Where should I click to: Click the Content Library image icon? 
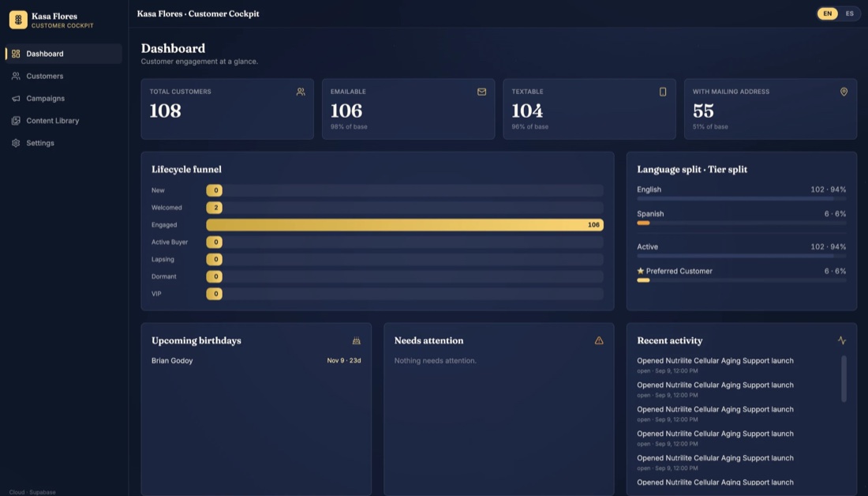pos(16,121)
